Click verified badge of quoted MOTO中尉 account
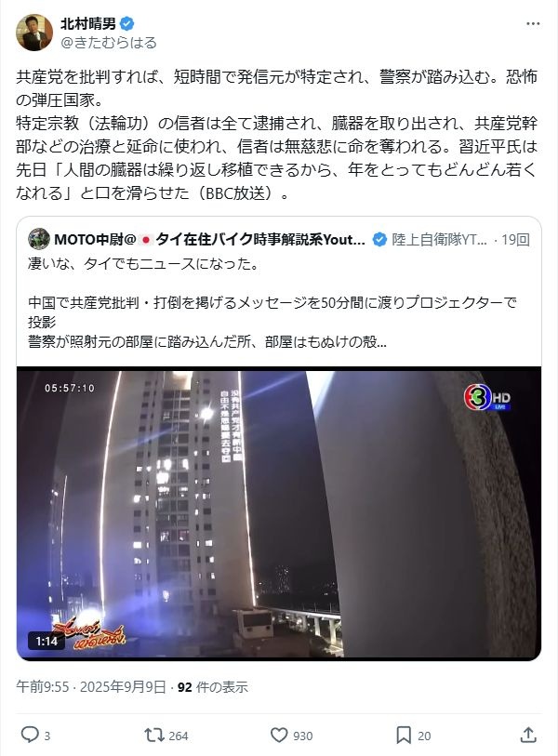 pos(379,239)
